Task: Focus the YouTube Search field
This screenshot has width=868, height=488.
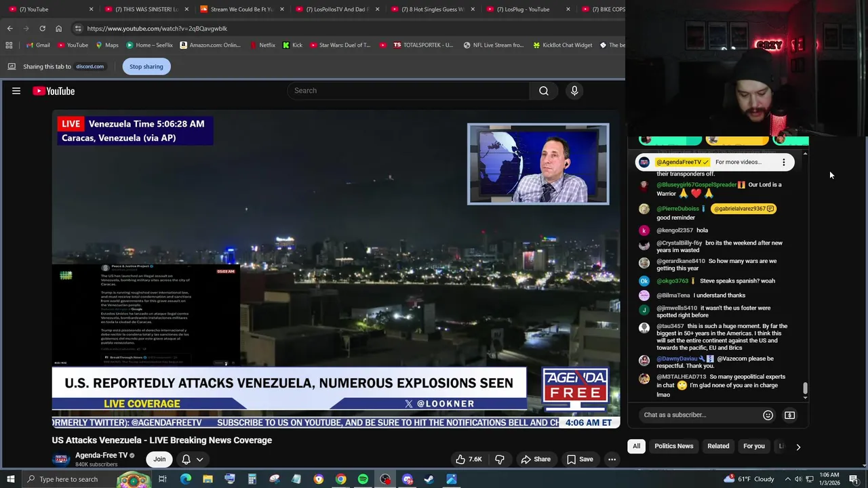Action: pos(408,91)
